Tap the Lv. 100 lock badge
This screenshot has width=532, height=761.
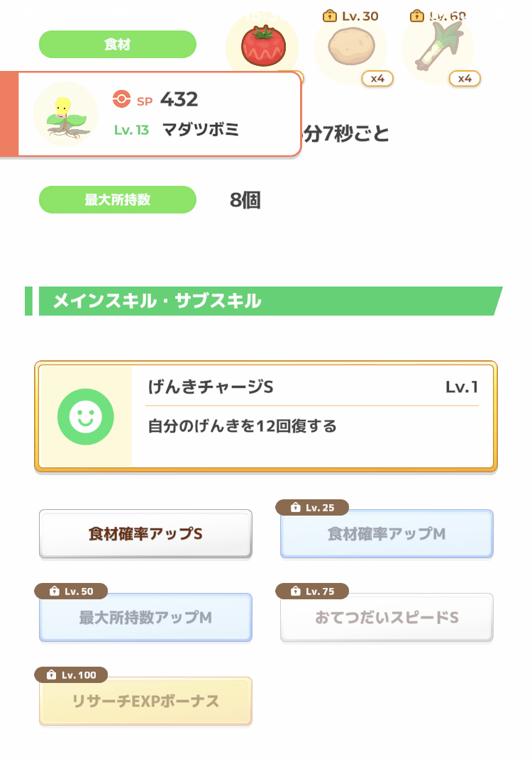click(71, 675)
